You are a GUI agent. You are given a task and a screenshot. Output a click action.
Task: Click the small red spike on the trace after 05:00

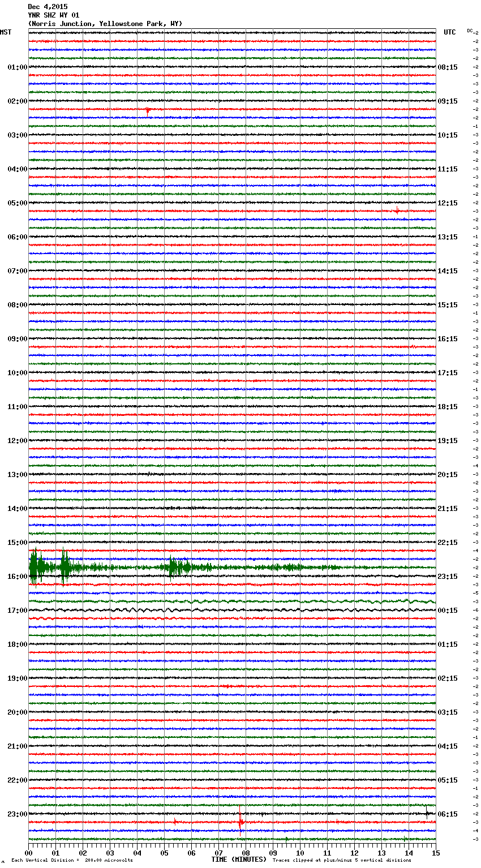pyautogui.click(x=397, y=212)
